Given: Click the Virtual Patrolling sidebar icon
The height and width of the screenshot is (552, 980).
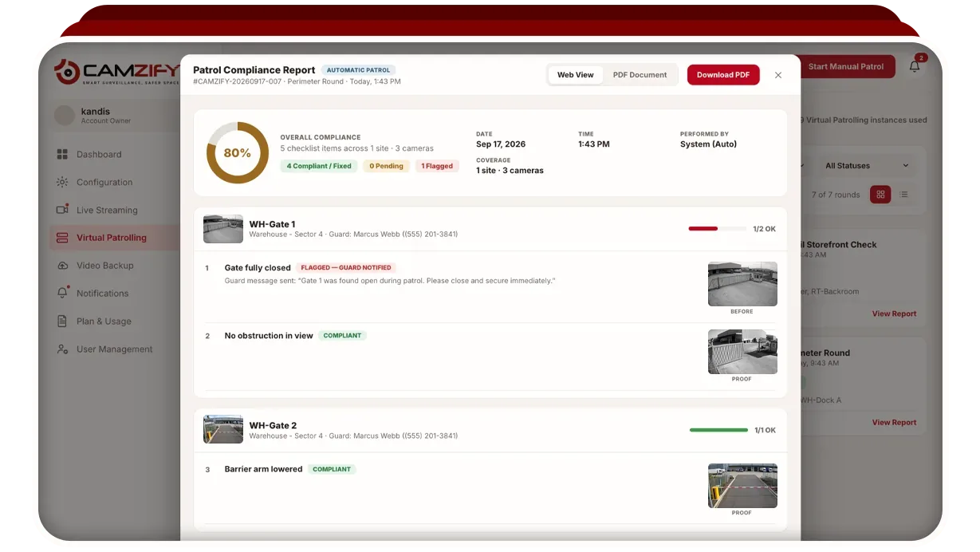Looking at the screenshot, I should (x=62, y=238).
